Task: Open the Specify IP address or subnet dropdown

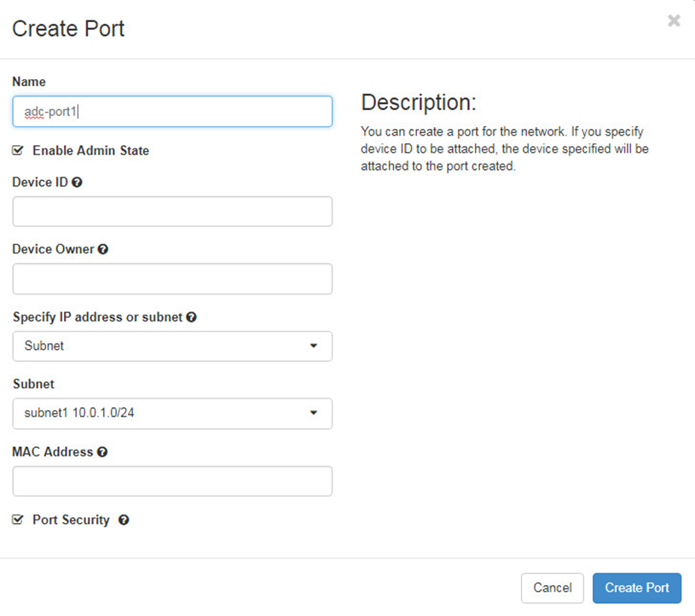Action: pos(172,346)
